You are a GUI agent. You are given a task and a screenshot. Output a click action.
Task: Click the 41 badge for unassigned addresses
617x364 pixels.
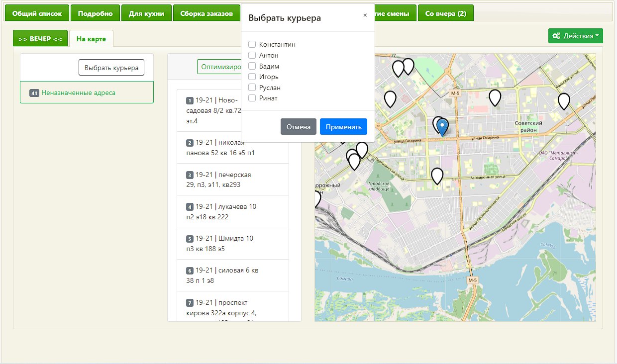click(34, 93)
